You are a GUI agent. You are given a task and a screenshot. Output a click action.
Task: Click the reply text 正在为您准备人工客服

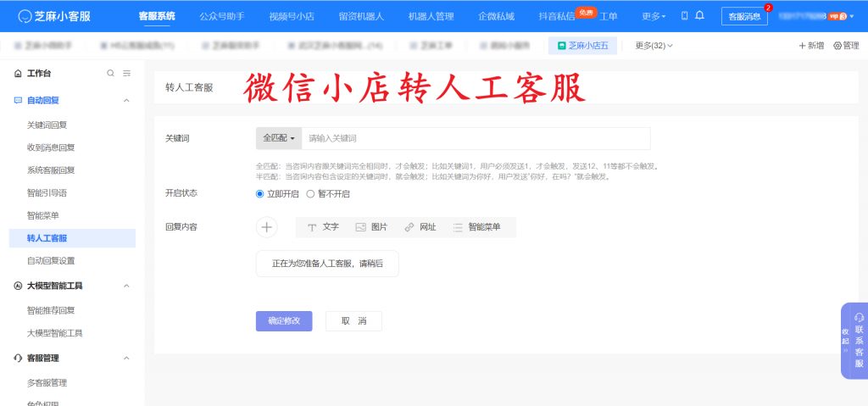(x=327, y=264)
